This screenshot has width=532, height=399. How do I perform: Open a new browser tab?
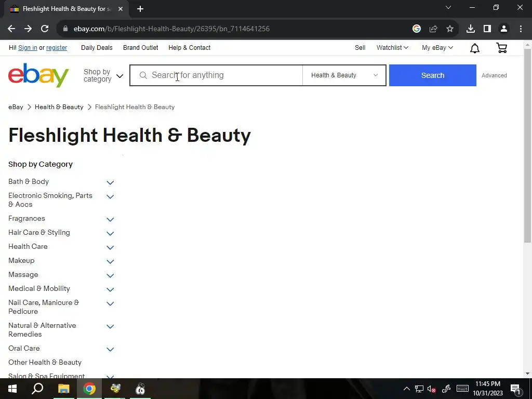140,9
